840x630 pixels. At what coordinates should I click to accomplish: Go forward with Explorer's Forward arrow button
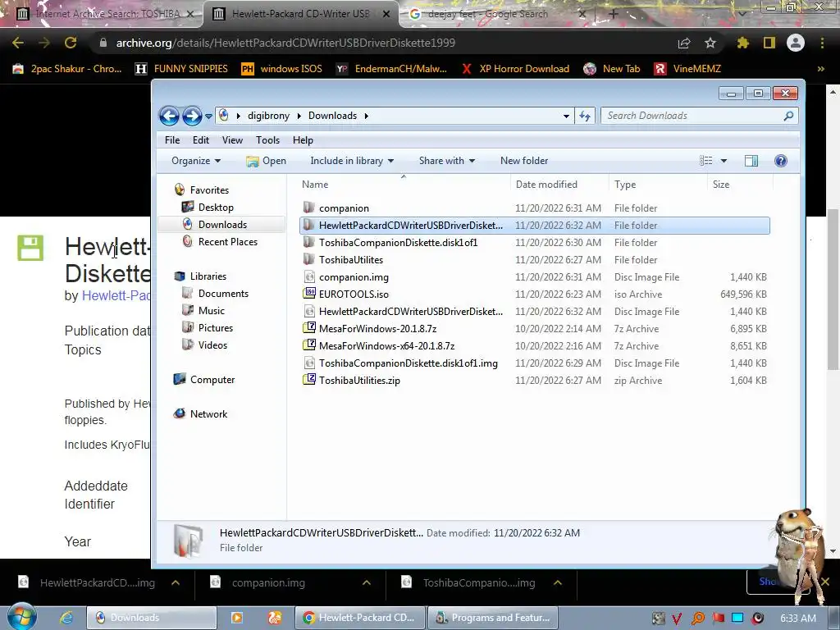pyautogui.click(x=192, y=116)
